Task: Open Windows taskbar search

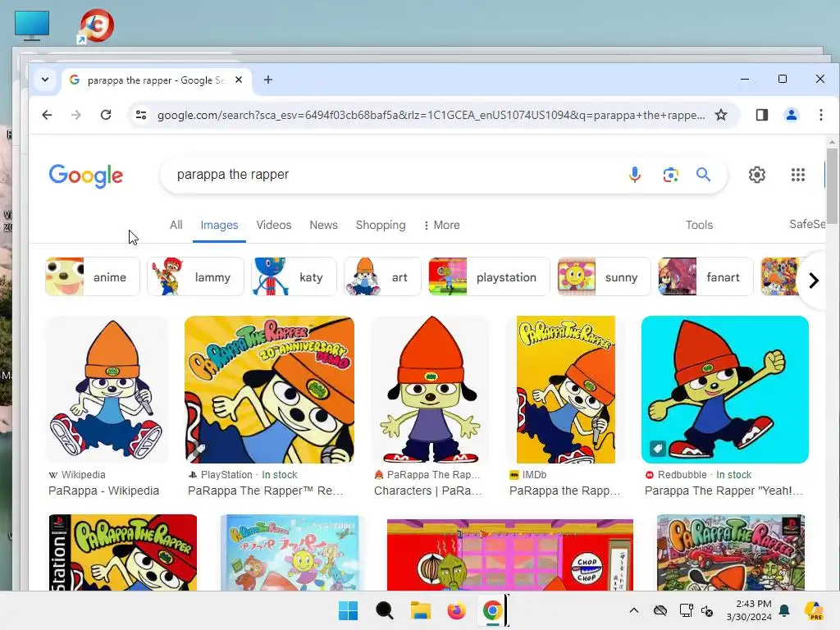Action: pyautogui.click(x=384, y=610)
